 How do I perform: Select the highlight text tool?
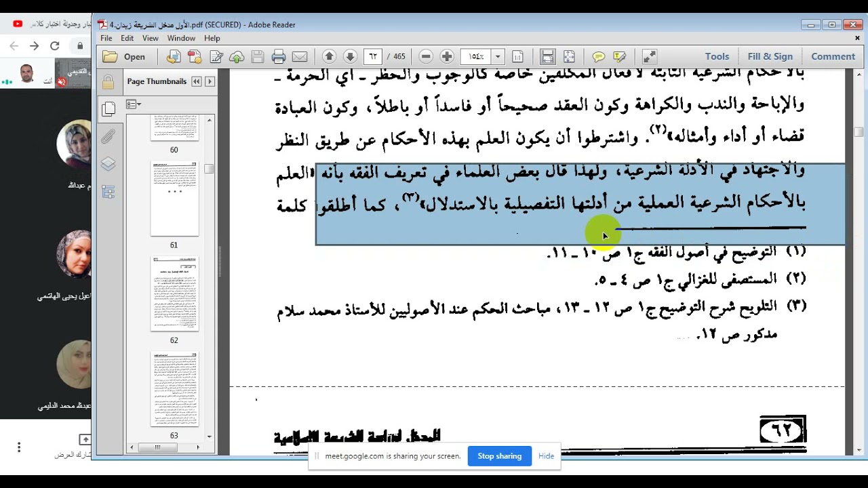[x=619, y=57]
